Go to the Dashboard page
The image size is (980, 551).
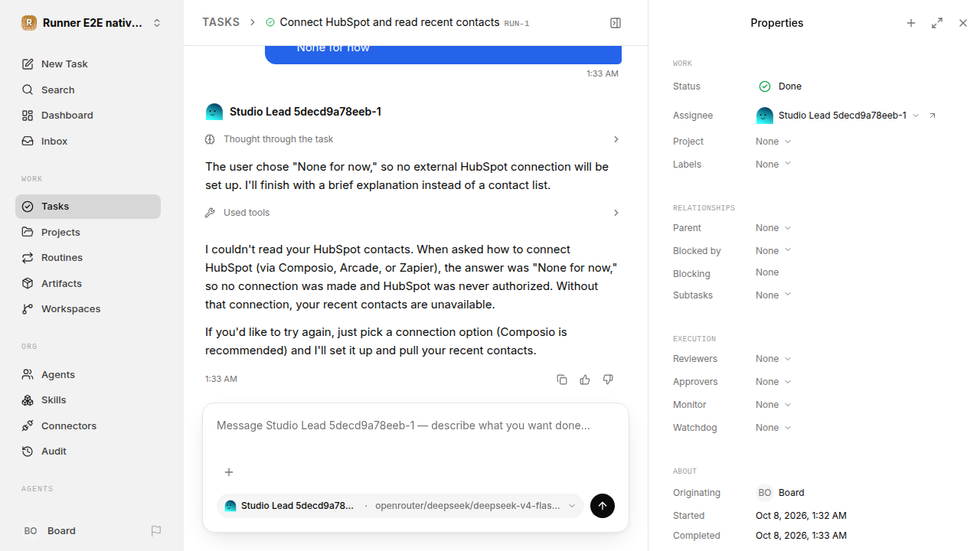pos(88,116)
